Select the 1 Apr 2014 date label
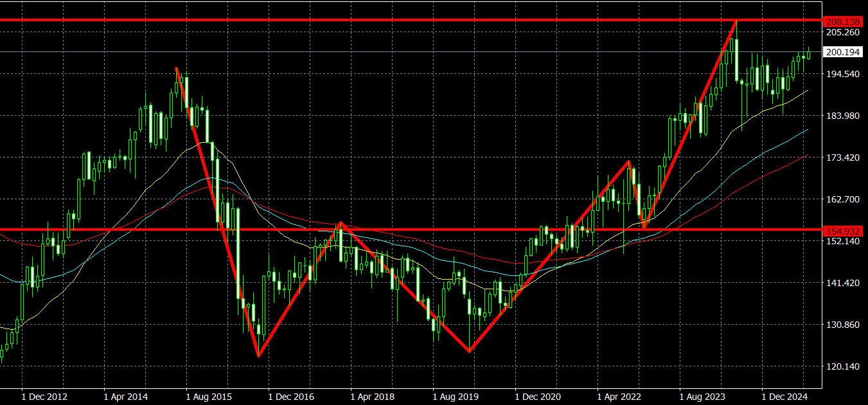Screen dimensions: 868x405 click(x=126, y=397)
